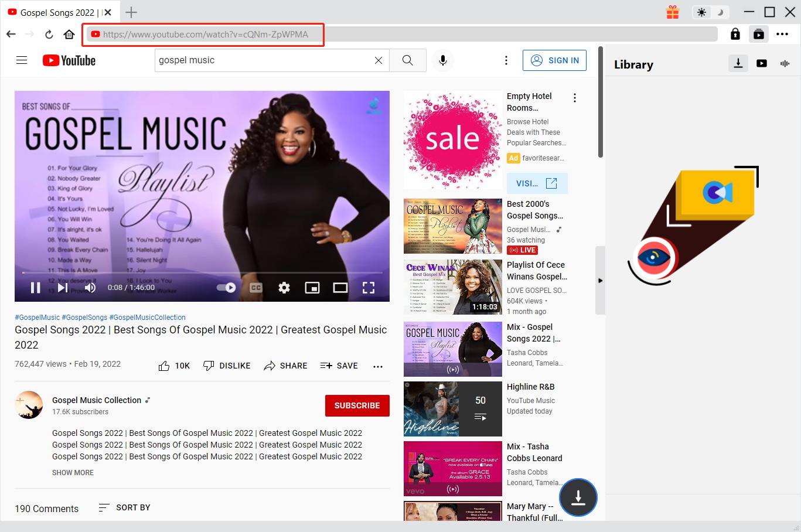Open more actions below video title
Image resolution: width=801 pixels, height=532 pixels.
tap(378, 366)
